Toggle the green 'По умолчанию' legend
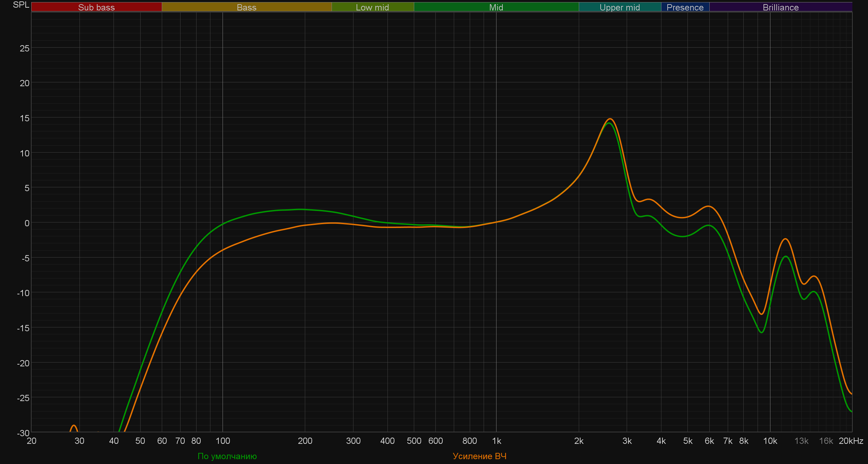Screen dimensions: 868x464 click(227, 456)
